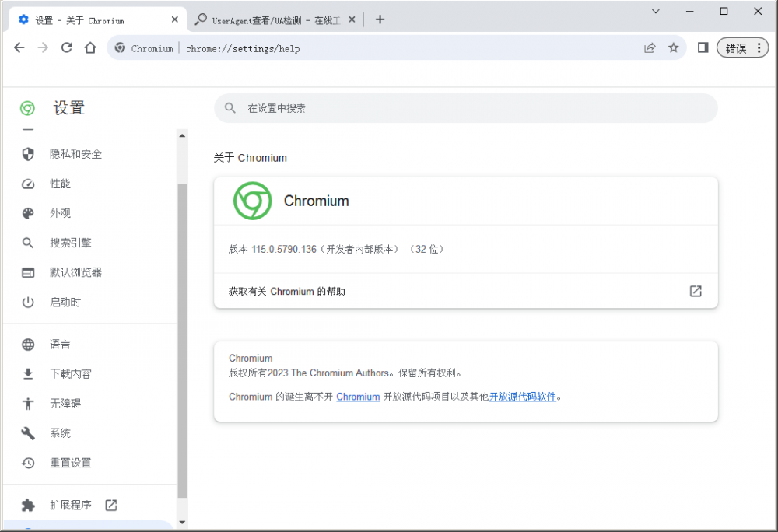Open the 外观 (Appearance) settings

point(28,213)
